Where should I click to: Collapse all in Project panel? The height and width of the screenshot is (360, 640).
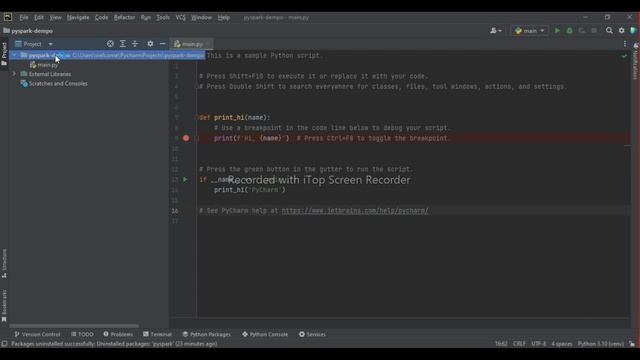coord(135,44)
